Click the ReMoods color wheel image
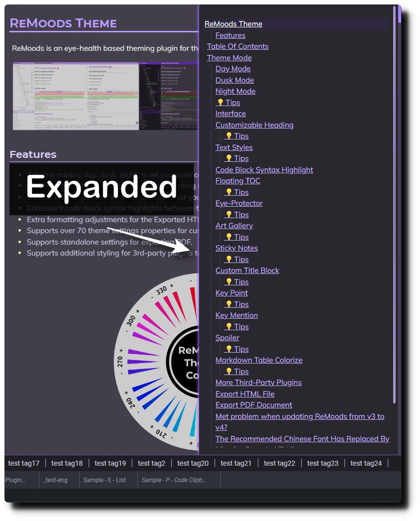The width and height of the screenshot is (420, 521). 156,362
